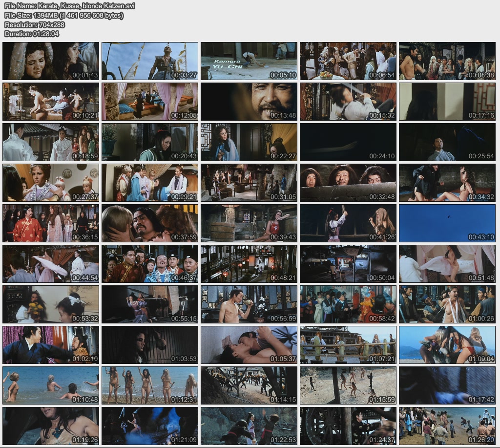500x448 pixels.
Task: Select the thumbnail at 01:00:26
Action: (447, 304)
